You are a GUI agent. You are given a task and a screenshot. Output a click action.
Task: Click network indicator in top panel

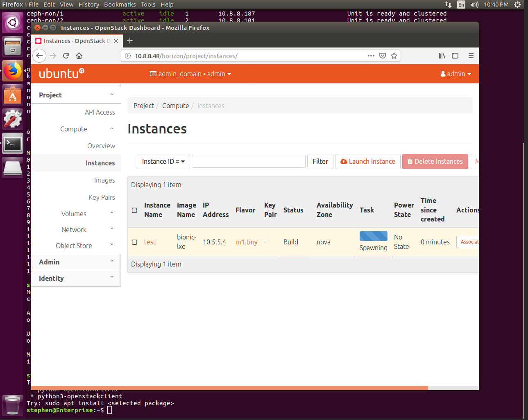pos(448,5)
